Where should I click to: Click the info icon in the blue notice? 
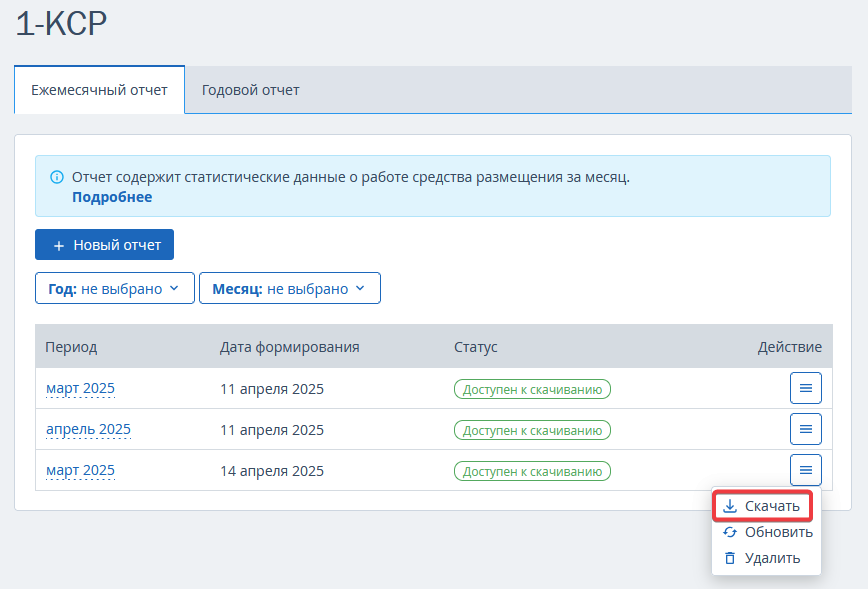point(56,177)
